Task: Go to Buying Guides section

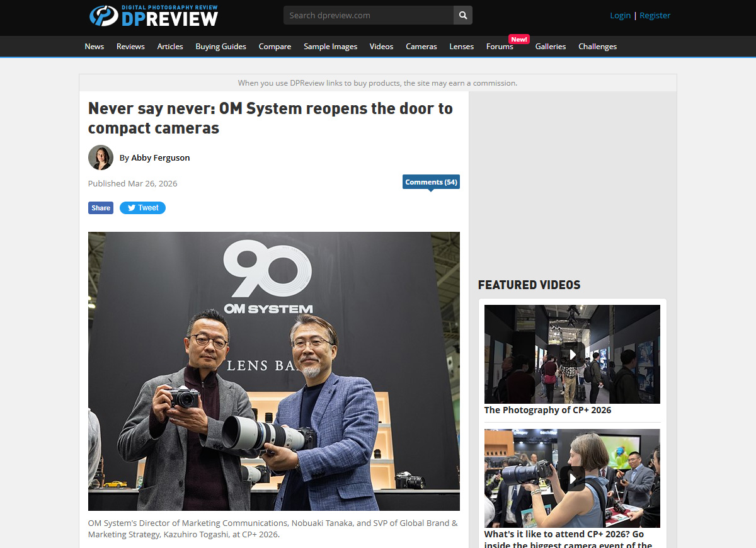Action: tap(220, 47)
